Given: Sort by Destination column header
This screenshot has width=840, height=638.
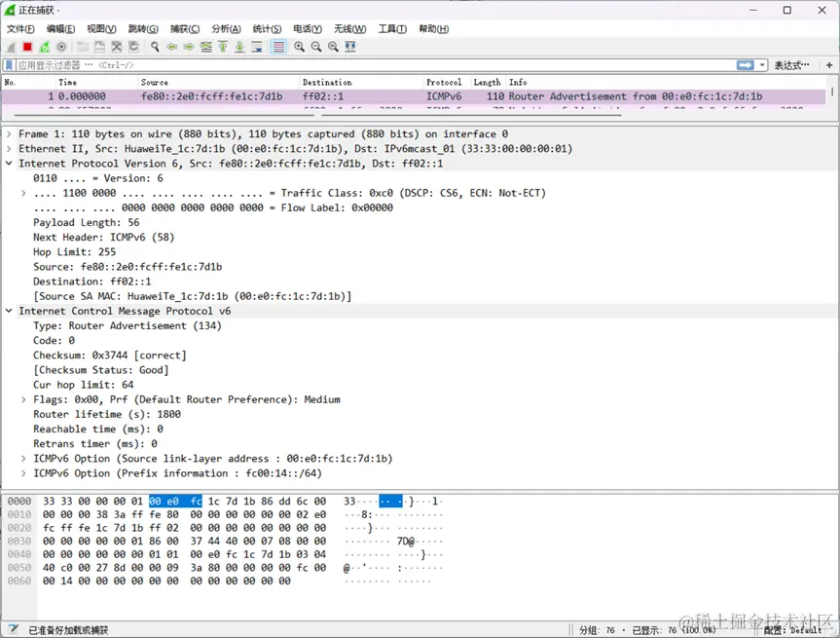Looking at the screenshot, I should pyautogui.click(x=361, y=82).
